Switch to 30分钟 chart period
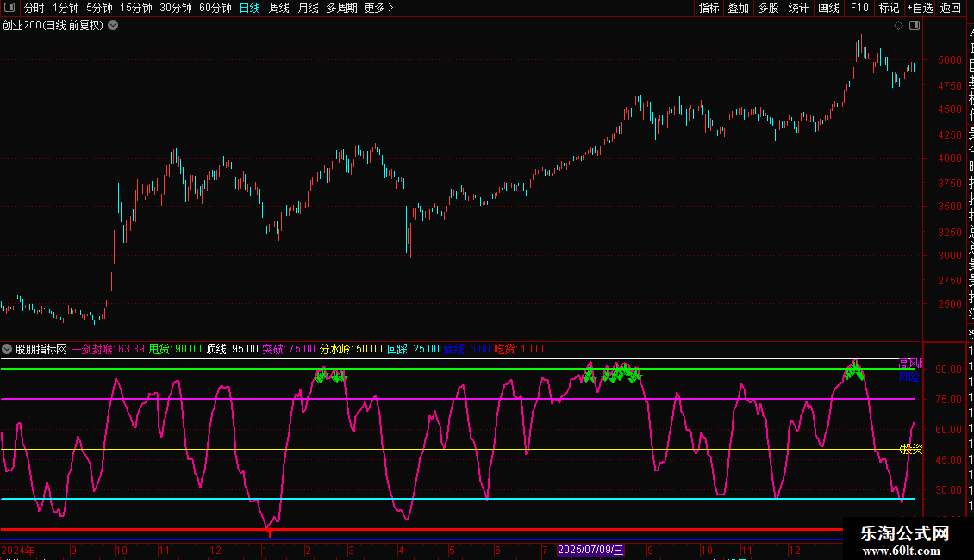The height and width of the screenshot is (560, 974). pos(176,8)
